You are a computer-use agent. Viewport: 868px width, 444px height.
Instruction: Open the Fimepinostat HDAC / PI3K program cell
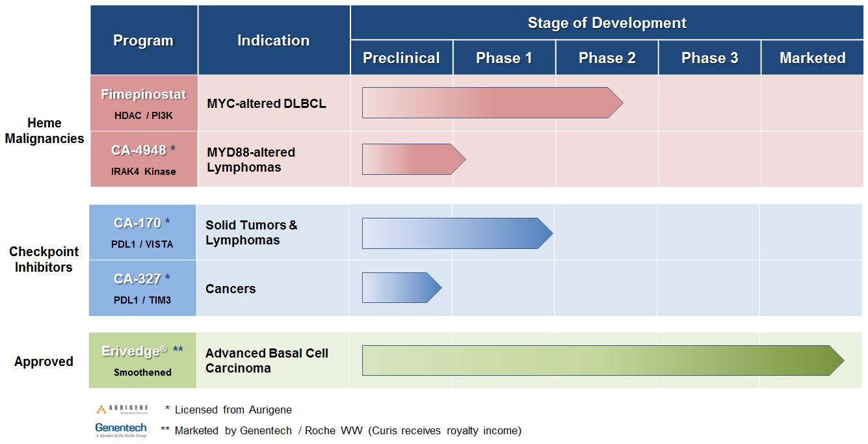click(144, 103)
